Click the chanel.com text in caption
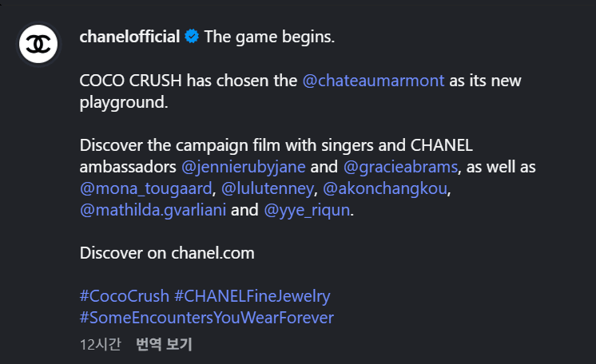The height and width of the screenshot is (364, 596). pos(213,253)
